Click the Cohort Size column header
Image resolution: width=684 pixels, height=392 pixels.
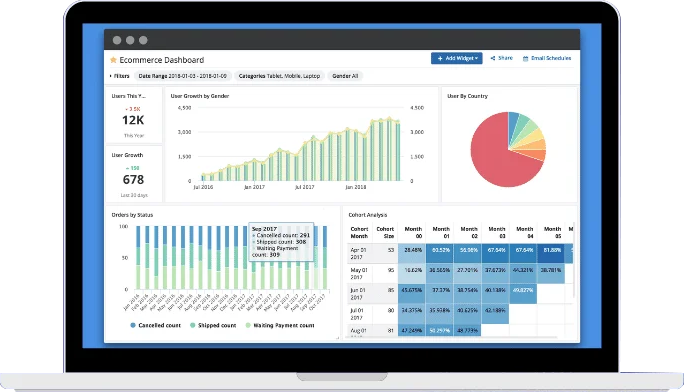[x=385, y=232]
